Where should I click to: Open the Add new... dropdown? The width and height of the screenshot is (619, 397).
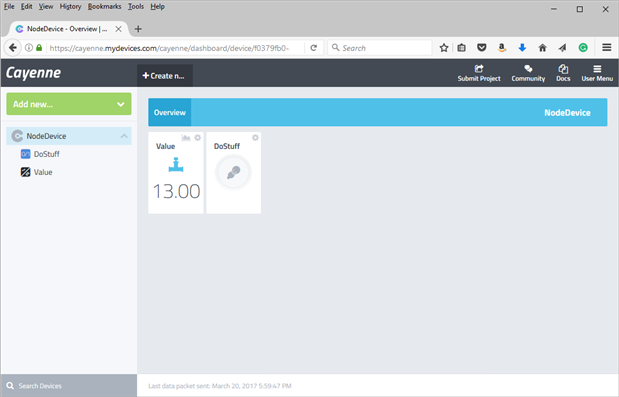[69, 104]
